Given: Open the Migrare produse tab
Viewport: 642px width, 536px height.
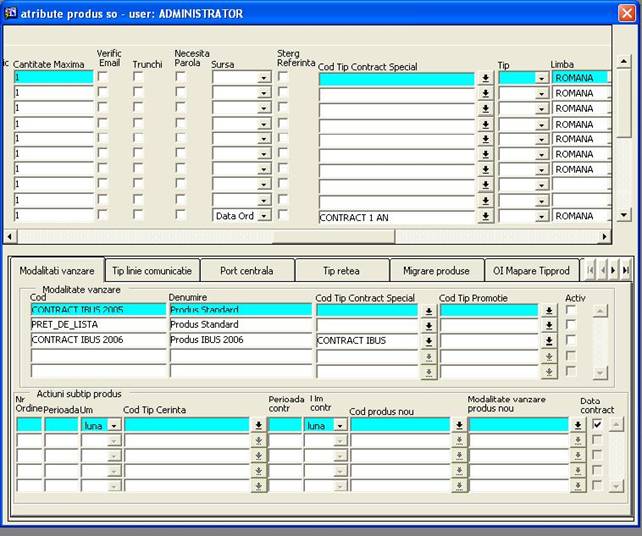Looking at the screenshot, I should [x=436, y=271].
